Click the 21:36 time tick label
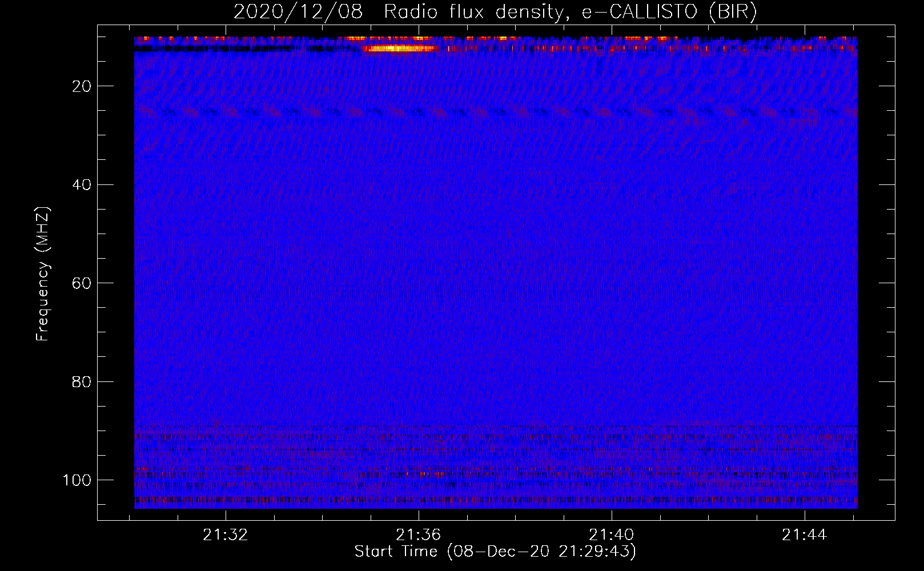The width and height of the screenshot is (924, 571). click(419, 535)
